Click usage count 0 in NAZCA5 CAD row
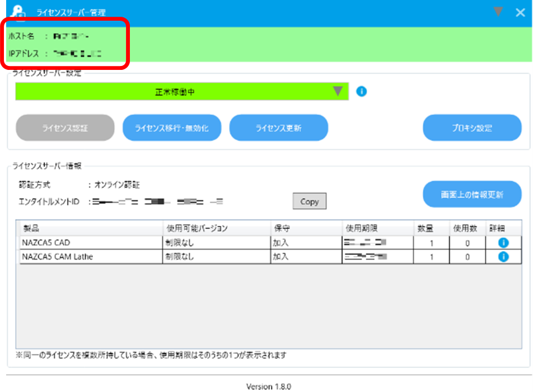This screenshot has height=392, width=533. click(467, 243)
